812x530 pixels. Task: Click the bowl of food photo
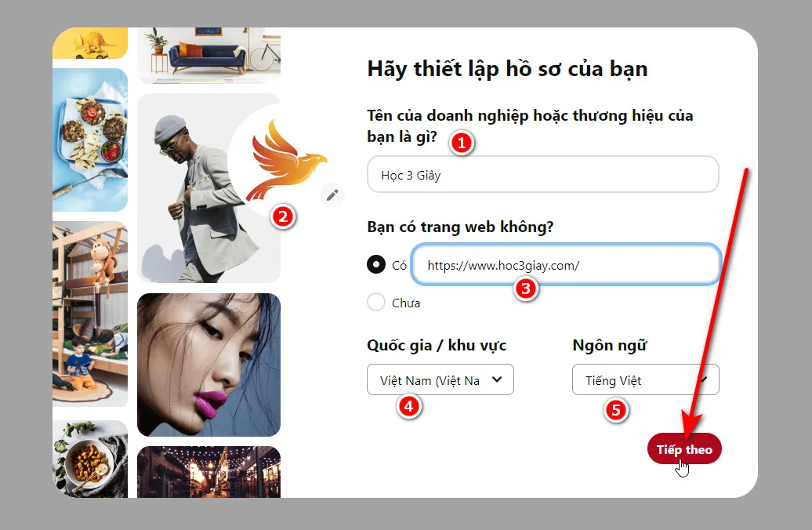click(x=90, y=459)
